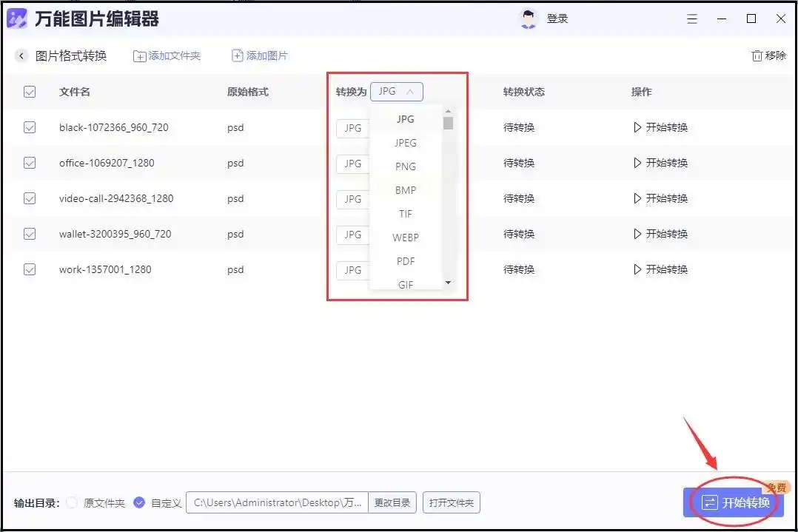Click the app logo icon
The height and width of the screenshot is (532, 798).
17,18
